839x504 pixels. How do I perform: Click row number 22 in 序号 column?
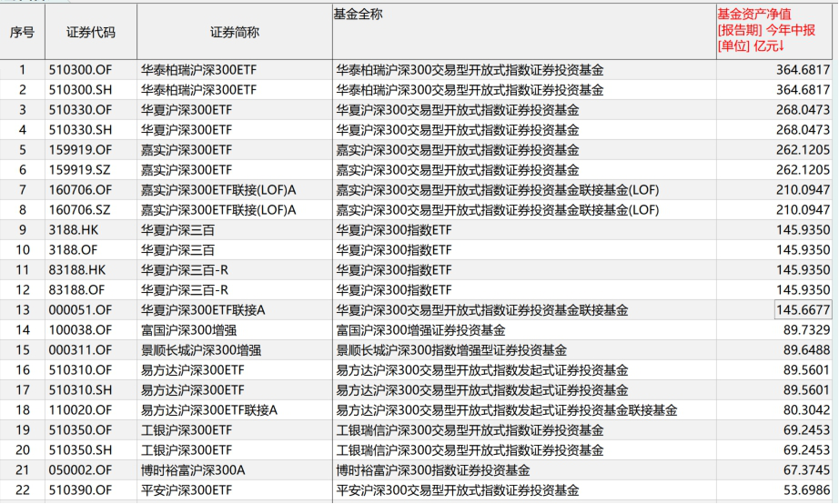coord(22,490)
